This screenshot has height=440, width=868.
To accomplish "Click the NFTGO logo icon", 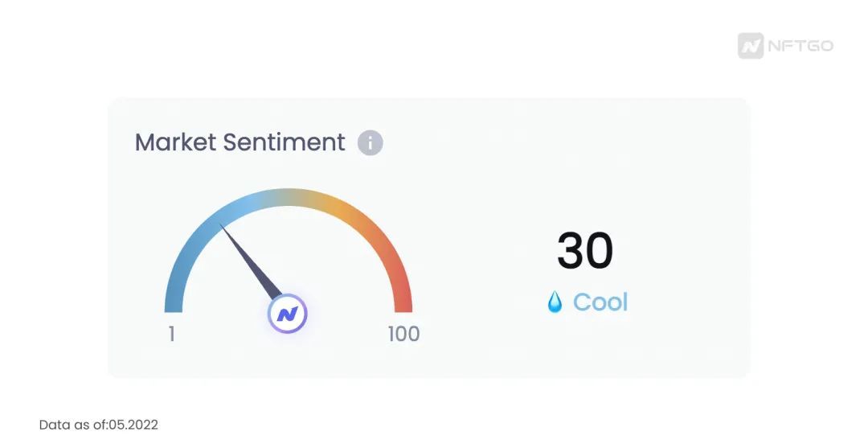I will click(751, 46).
